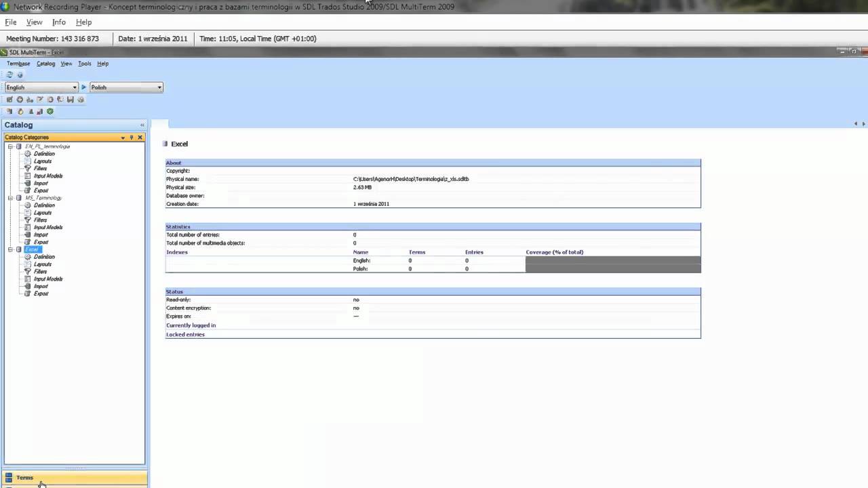
Task: Open the Polish target language dropdown
Action: pyautogui.click(x=126, y=87)
